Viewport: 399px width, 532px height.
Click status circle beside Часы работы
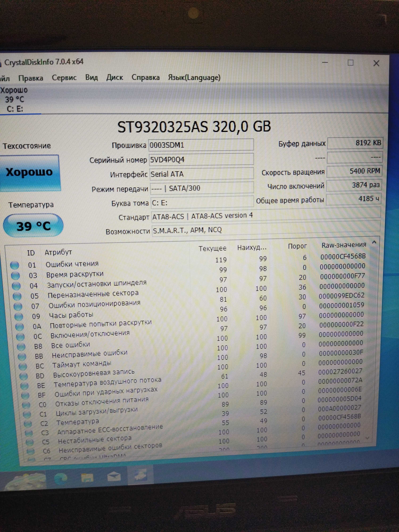pyautogui.click(x=18, y=317)
